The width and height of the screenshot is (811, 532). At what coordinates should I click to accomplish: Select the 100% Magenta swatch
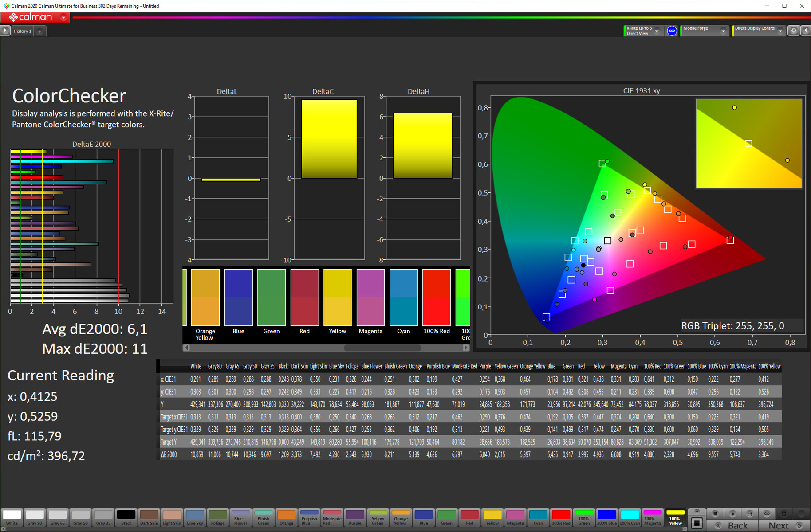tap(652, 517)
